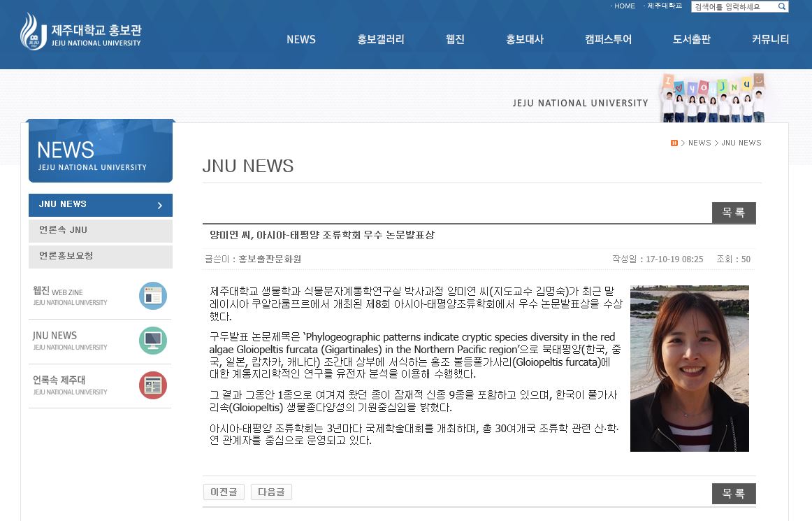Click the 다음글 next post button
The width and height of the screenshot is (812, 521).
[x=271, y=492]
